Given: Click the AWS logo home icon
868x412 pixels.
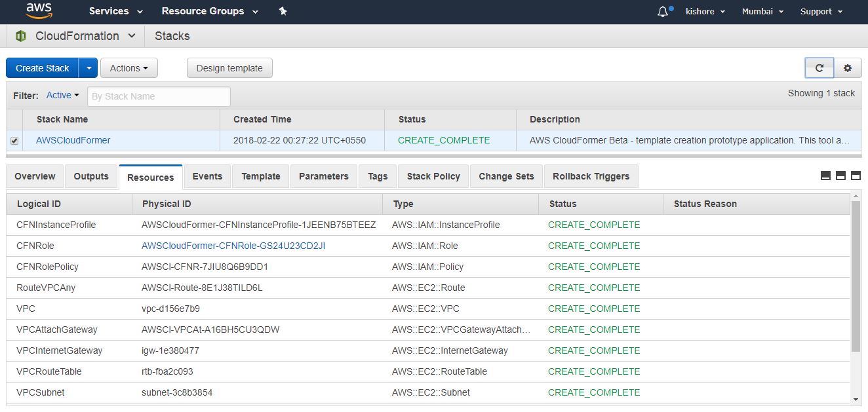Looking at the screenshot, I should pos(39,11).
